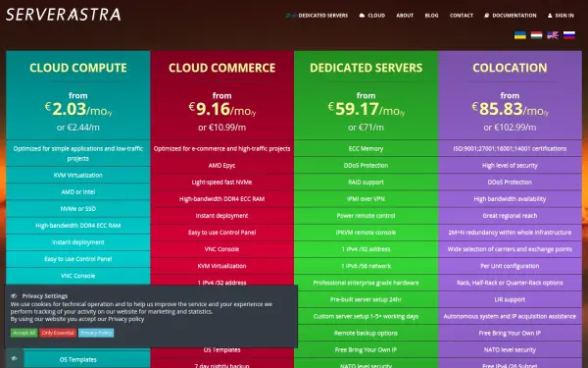Click 'NVMe or SSD' row
Image resolution: width=588 pixels, height=368 pixels.
tap(78, 208)
